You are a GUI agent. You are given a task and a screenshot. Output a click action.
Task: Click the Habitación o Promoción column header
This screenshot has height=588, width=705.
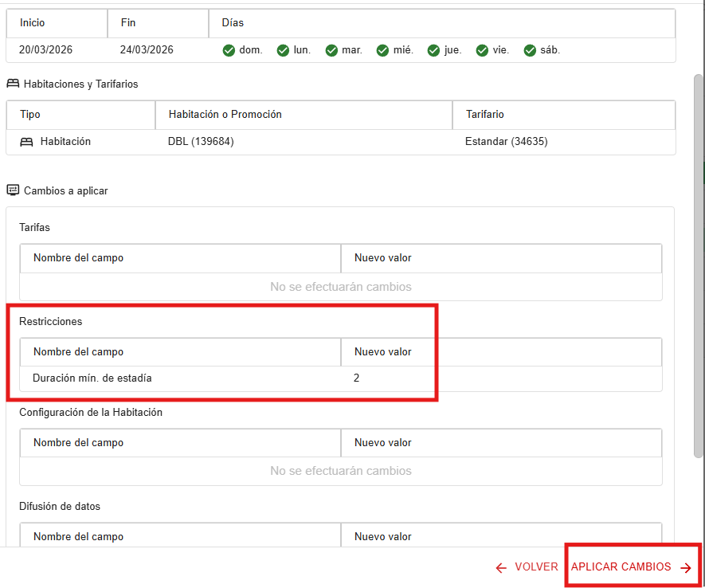225,115
